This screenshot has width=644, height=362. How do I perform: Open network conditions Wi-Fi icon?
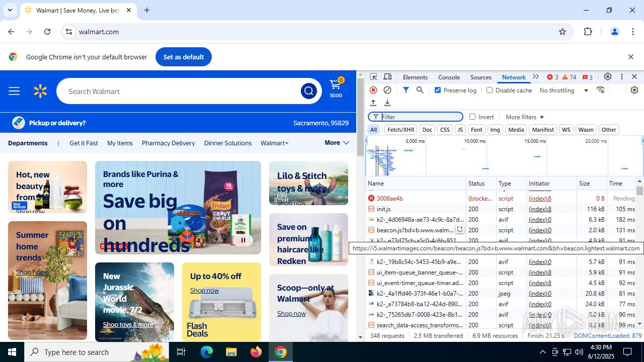click(x=600, y=90)
